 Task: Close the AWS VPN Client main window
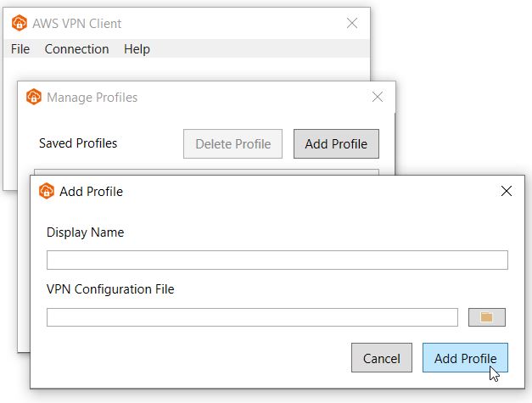[352, 23]
